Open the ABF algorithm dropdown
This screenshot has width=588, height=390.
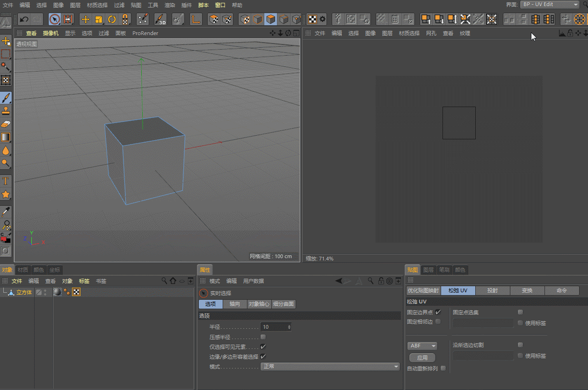[422, 346]
